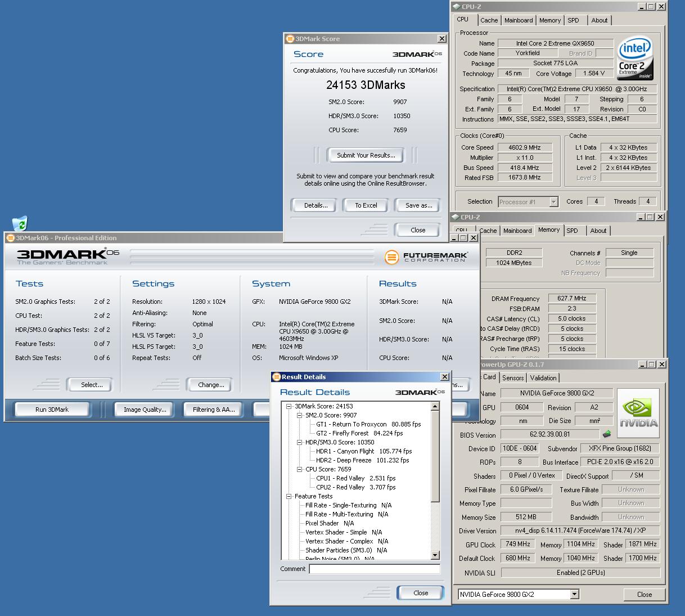The width and height of the screenshot is (685, 616).
Task: Open Memory tab in top CPU-Z window
Action: (x=549, y=20)
